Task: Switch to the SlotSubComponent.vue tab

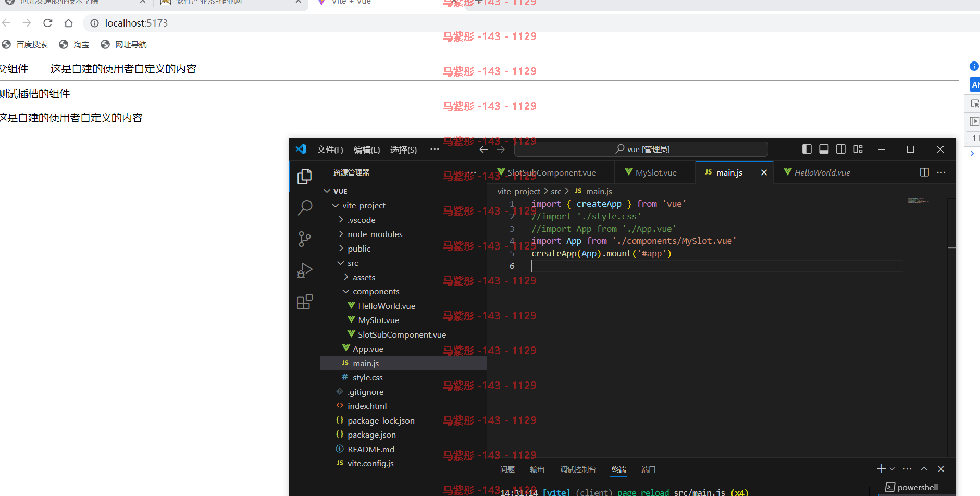Action: [x=552, y=172]
